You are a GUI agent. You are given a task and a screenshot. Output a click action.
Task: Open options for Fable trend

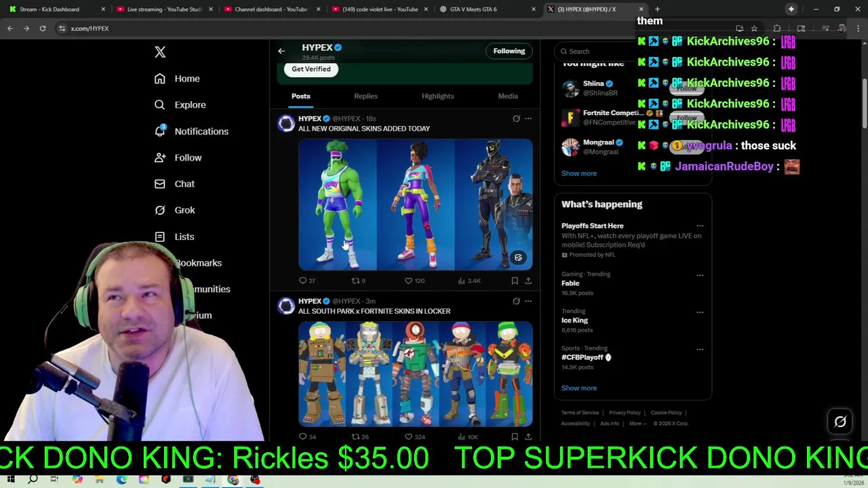click(x=700, y=275)
